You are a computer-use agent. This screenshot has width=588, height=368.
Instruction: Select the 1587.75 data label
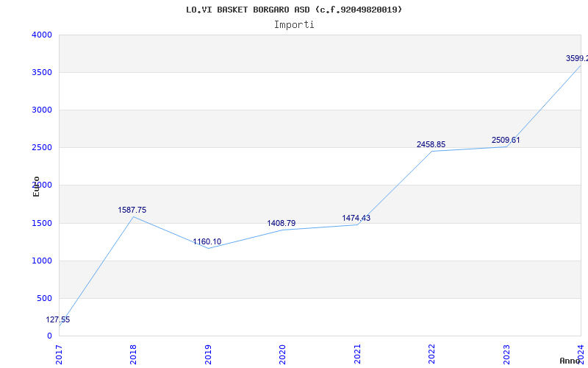(x=132, y=210)
